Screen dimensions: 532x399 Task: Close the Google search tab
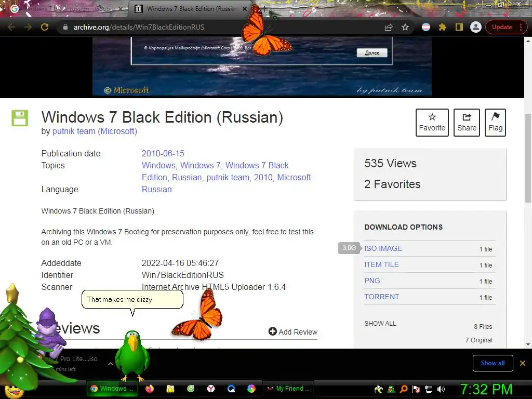121,9
